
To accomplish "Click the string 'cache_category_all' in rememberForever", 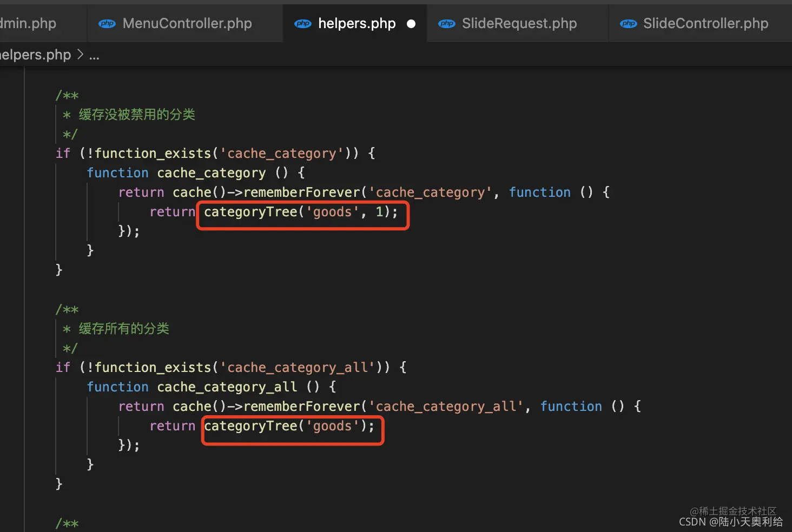I will pyautogui.click(x=446, y=407).
